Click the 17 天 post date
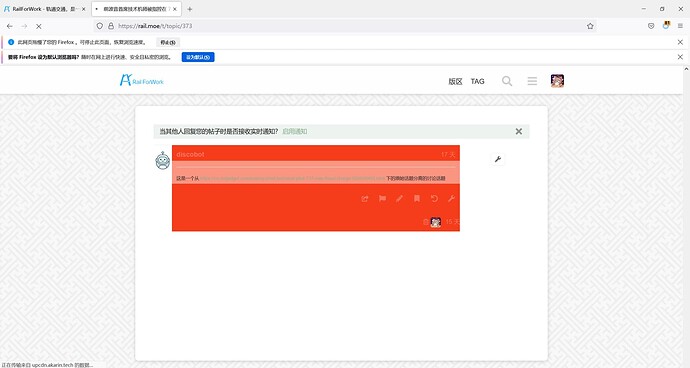The width and height of the screenshot is (690, 368). coord(448,155)
